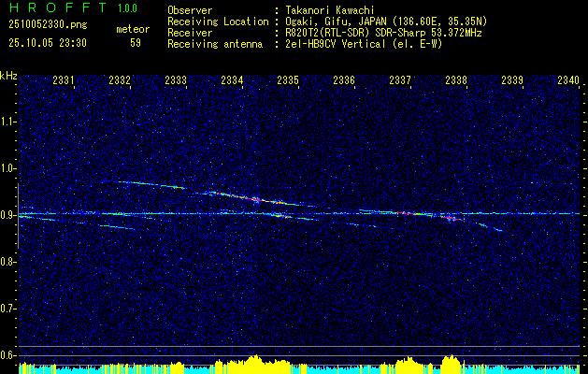Click the Receiving antenna label

click(x=215, y=44)
